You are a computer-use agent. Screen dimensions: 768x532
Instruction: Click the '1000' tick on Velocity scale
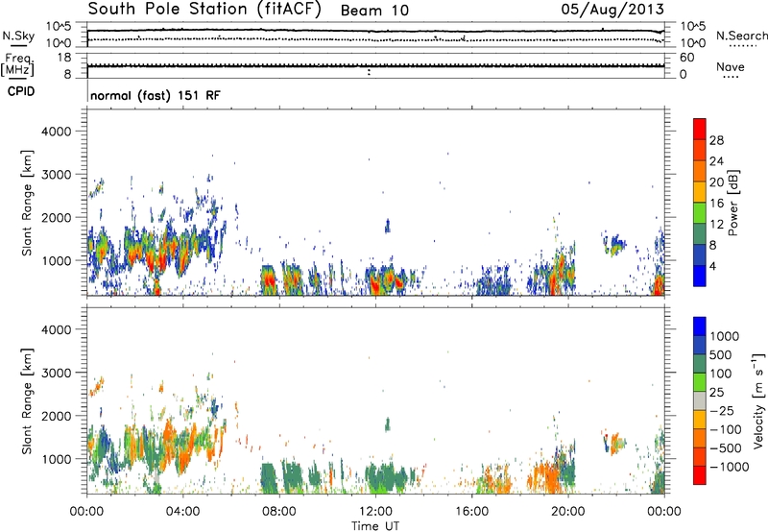[x=725, y=336]
